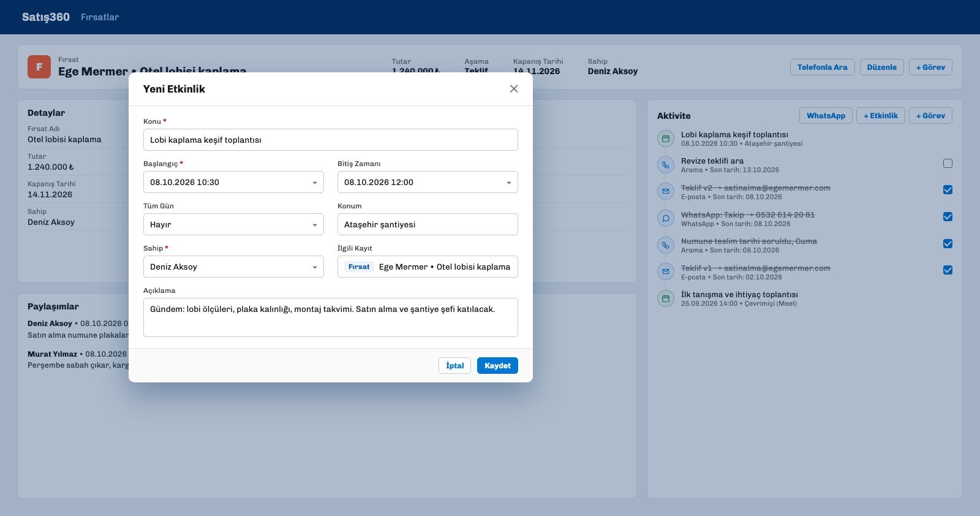Focus the Konu subject field

(x=331, y=140)
